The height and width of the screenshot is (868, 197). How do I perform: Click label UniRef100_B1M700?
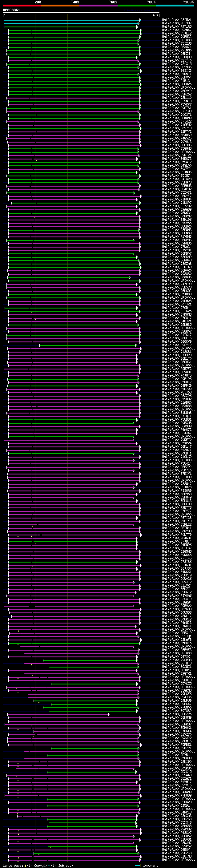[x=177, y=389]
